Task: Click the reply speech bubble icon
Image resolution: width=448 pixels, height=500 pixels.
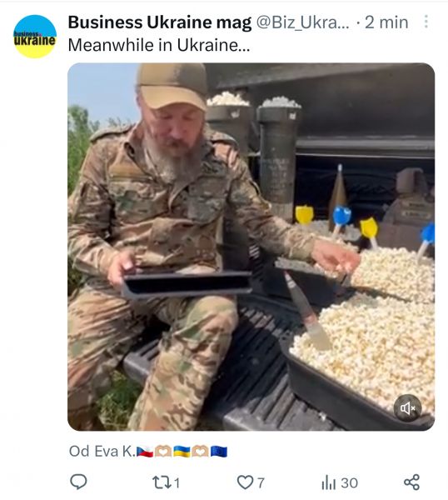Action: coord(78,482)
